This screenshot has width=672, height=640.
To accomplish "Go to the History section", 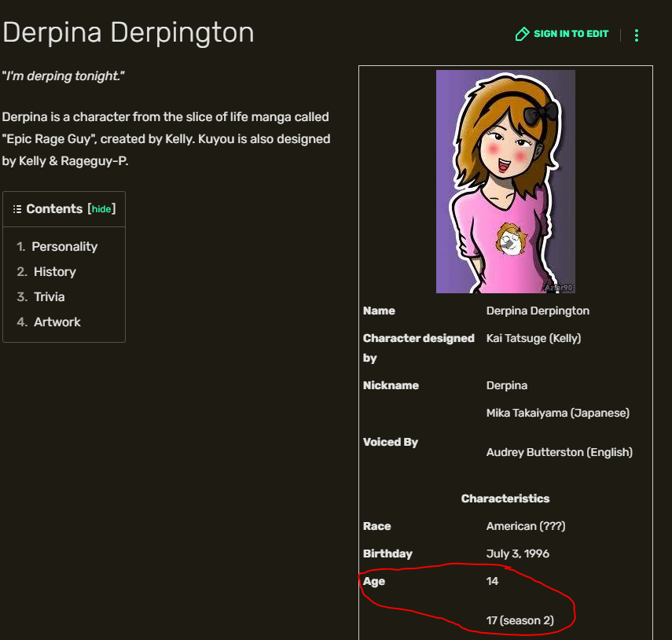I will 54,272.
